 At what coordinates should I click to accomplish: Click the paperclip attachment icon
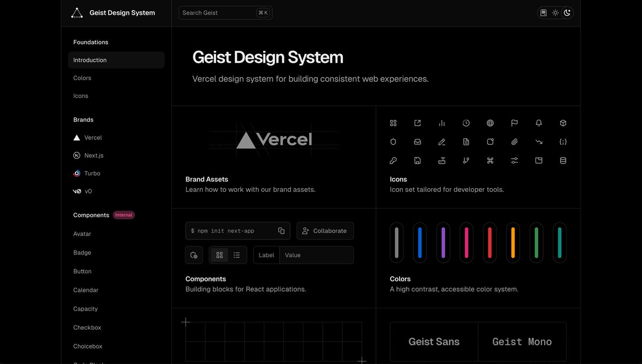514,142
